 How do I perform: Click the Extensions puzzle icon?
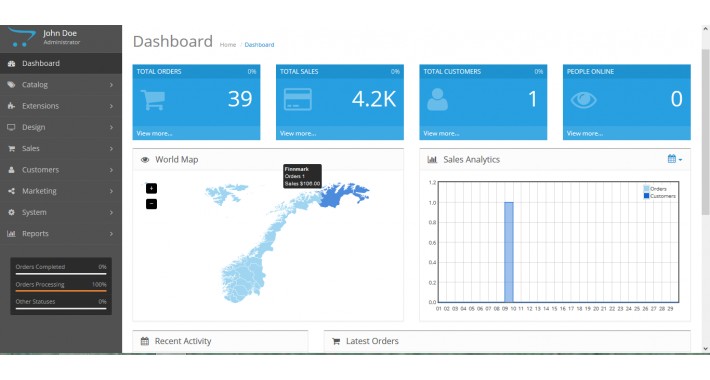point(11,106)
